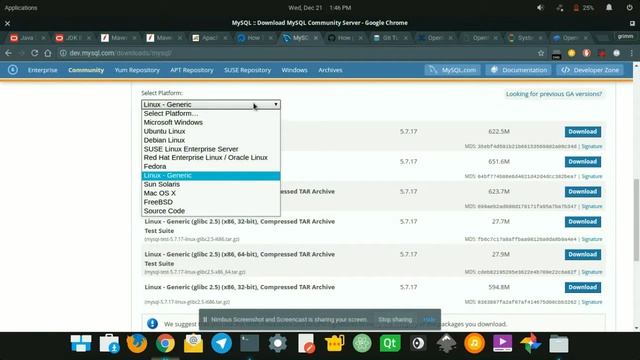
Task: Open the SUSE Repository nav item
Action: pos(247,70)
